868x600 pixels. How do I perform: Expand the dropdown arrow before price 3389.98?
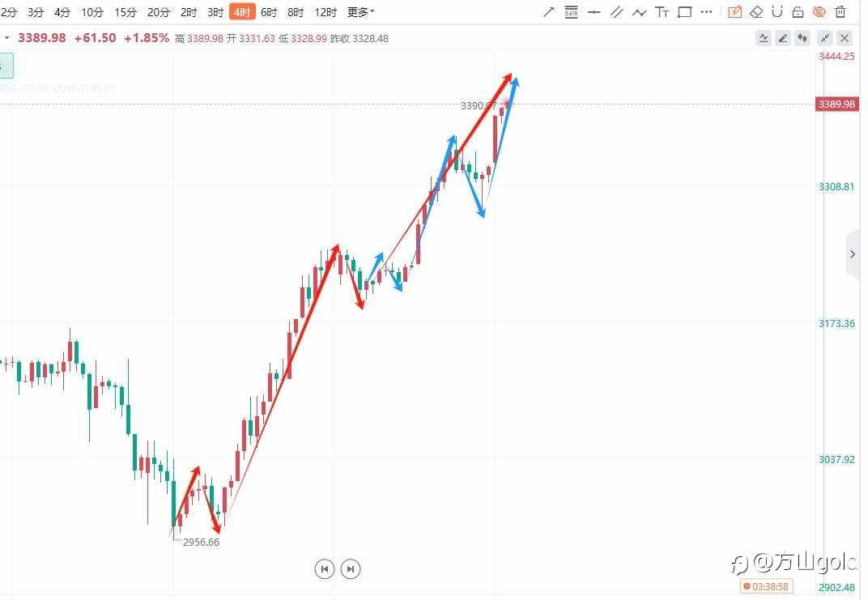(x=6, y=37)
